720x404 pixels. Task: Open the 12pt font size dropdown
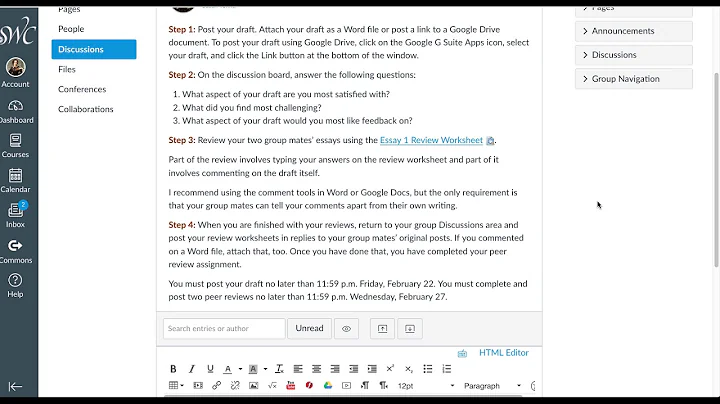pyautogui.click(x=426, y=386)
